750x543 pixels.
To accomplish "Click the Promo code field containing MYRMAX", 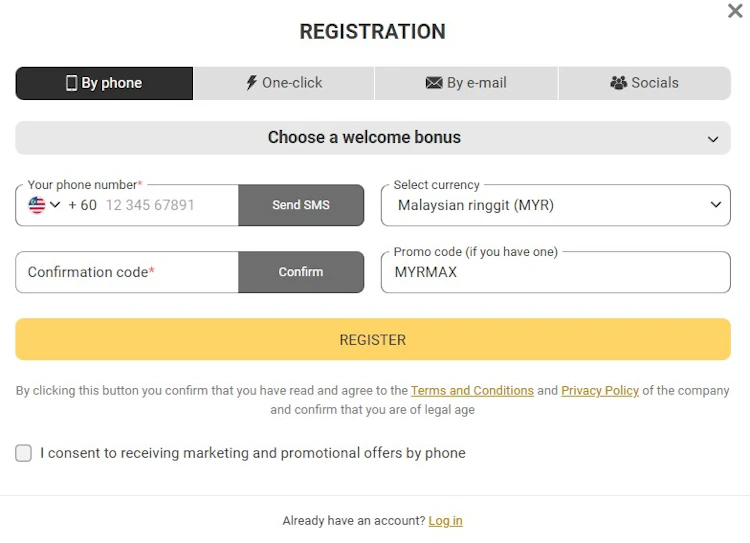I will coord(556,272).
